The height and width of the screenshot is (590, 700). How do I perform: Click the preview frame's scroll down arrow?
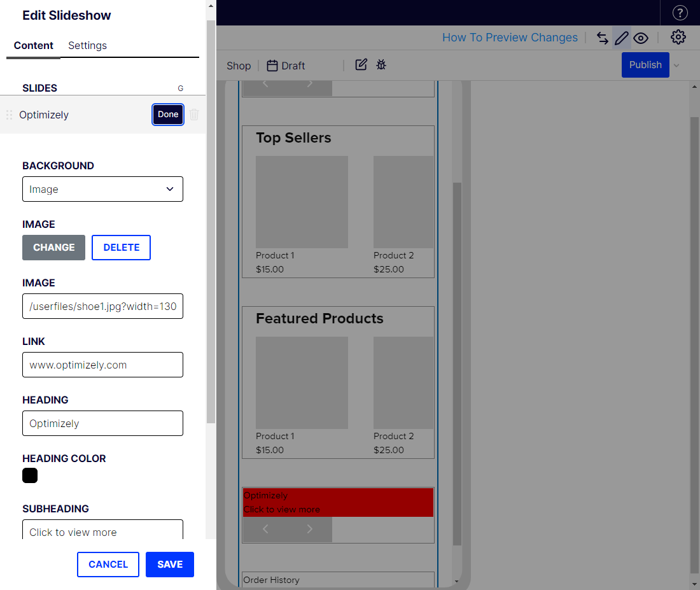457,581
